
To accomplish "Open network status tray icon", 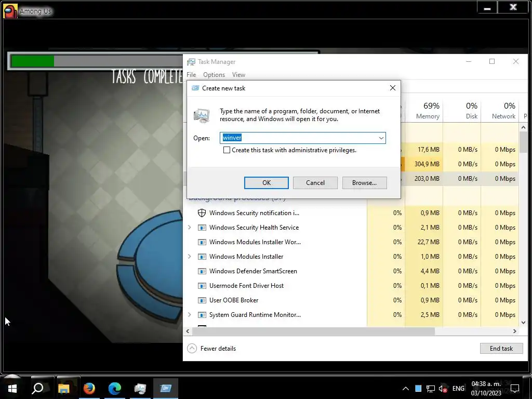I will point(431,389).
